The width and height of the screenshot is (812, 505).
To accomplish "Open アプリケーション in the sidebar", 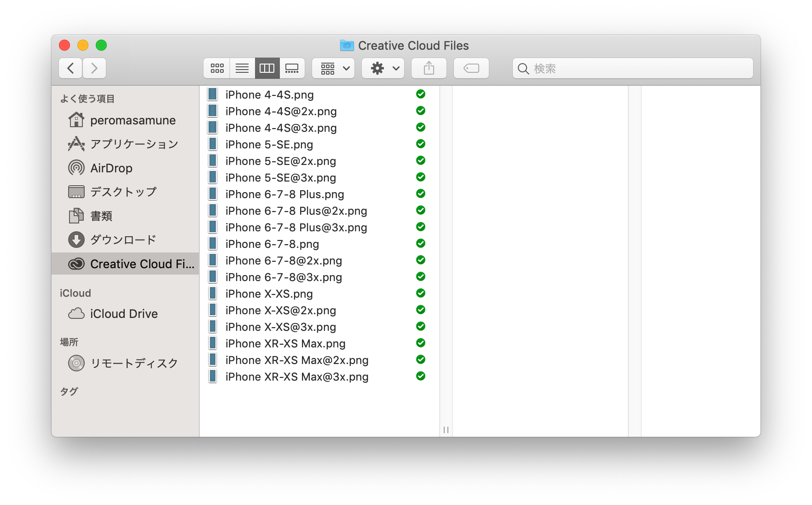I will [125, 144].
